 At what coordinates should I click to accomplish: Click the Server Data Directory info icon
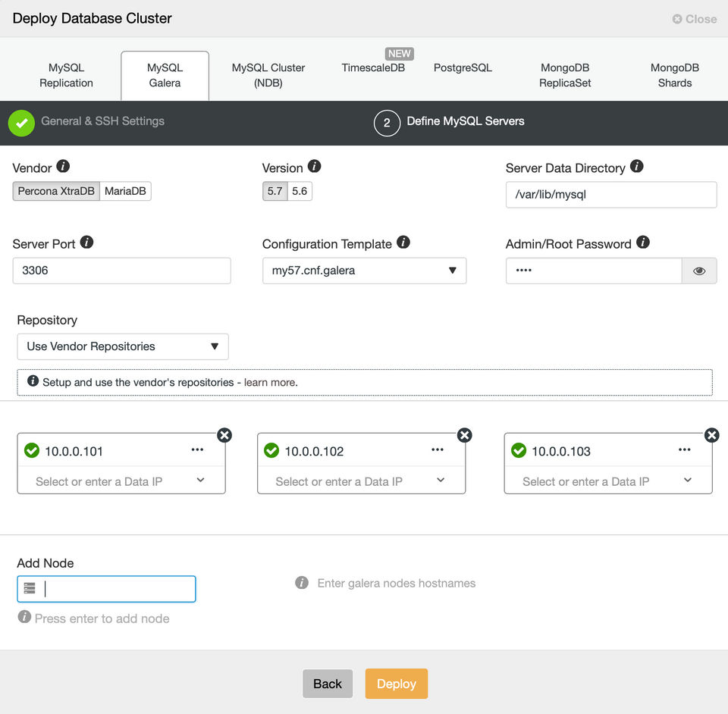(x=637, y=167)
